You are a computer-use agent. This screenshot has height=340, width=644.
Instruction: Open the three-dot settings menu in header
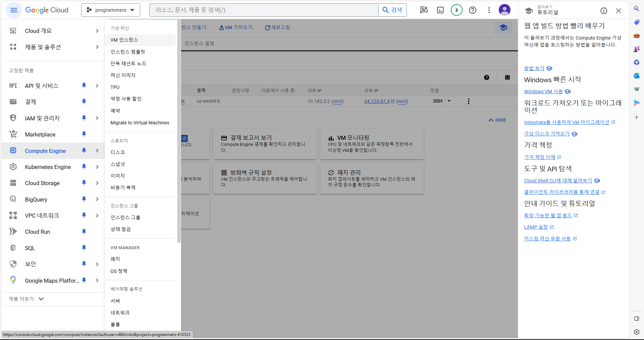489,10
